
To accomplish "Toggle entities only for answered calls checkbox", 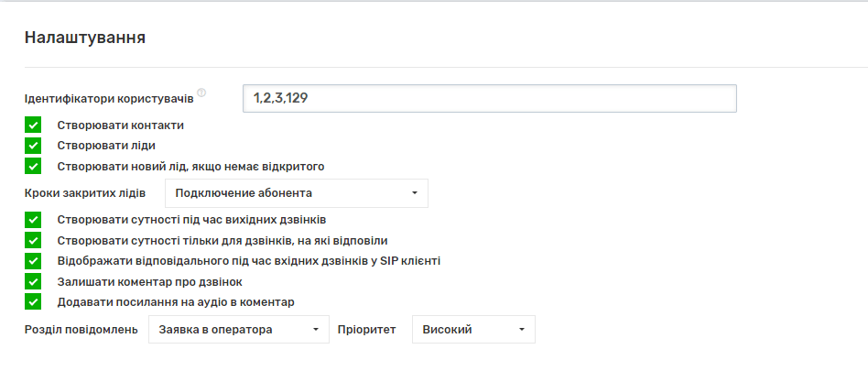I will pos(33,241).
